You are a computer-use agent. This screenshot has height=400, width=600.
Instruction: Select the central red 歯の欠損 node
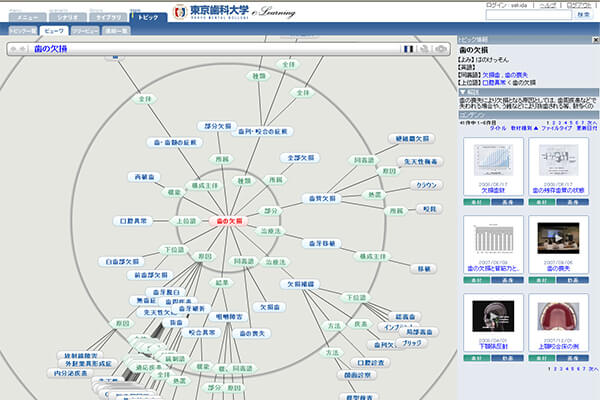click(x=224, y=220)
